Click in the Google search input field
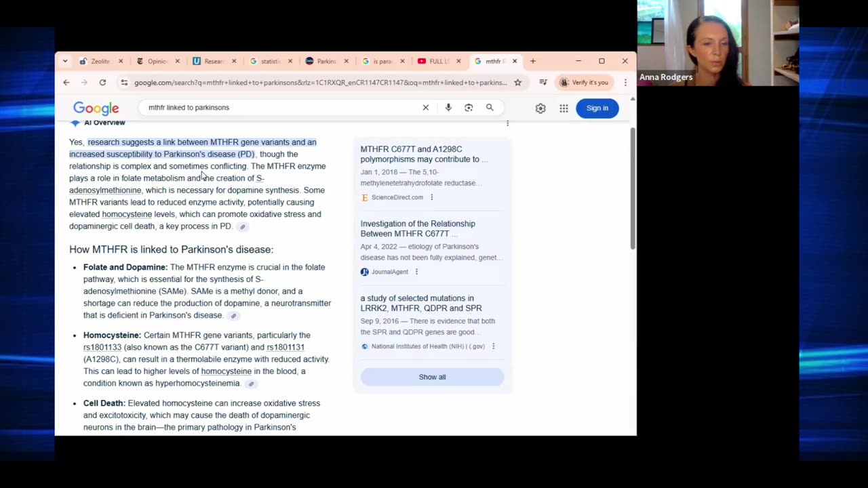The width and height of the screenshot is (868, 488). [278, 108]
